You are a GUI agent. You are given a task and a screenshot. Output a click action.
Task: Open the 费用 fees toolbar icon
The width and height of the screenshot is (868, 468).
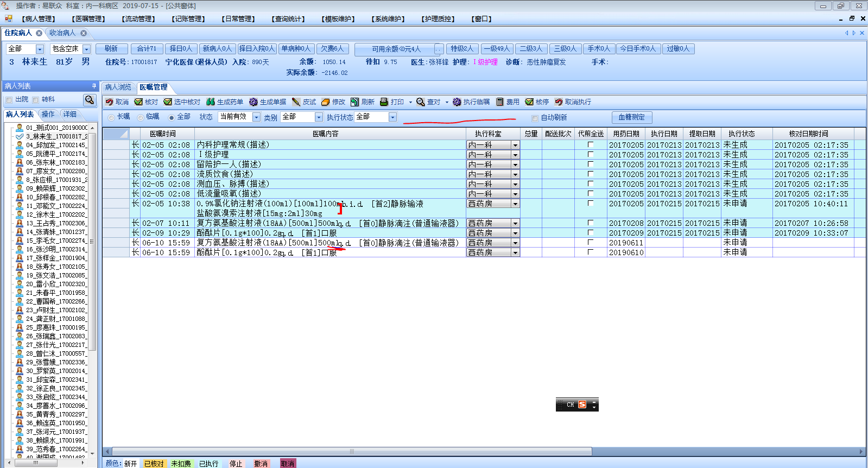500,102
